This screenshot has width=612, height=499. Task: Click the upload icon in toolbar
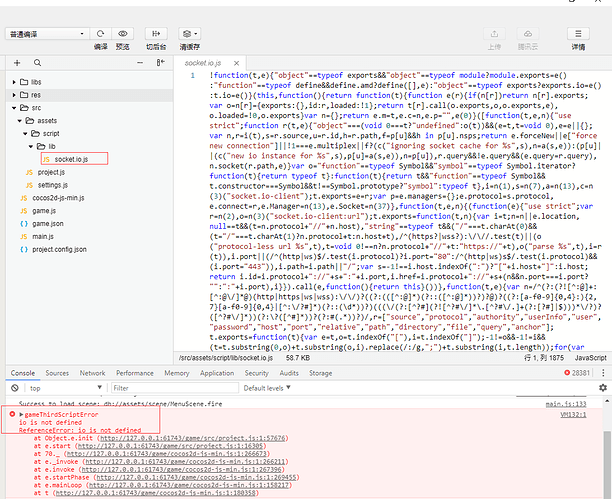point(494,34)
